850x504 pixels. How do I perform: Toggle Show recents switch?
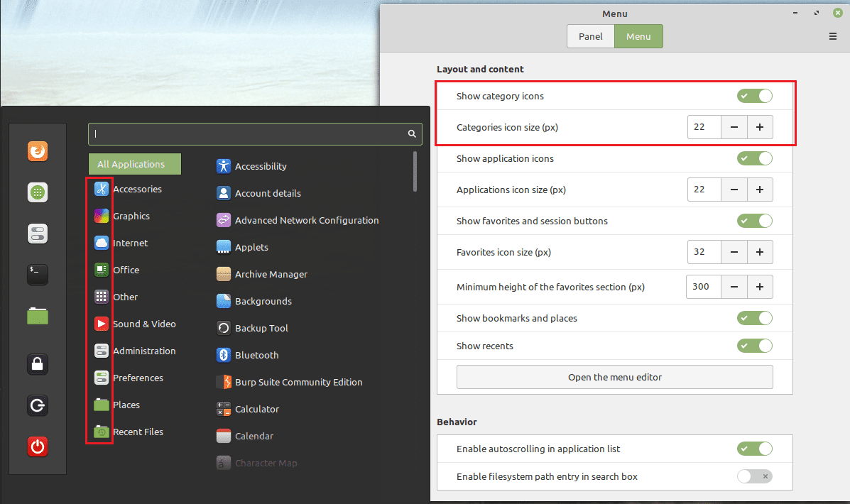pyautogui.click(x=755, y=346)
